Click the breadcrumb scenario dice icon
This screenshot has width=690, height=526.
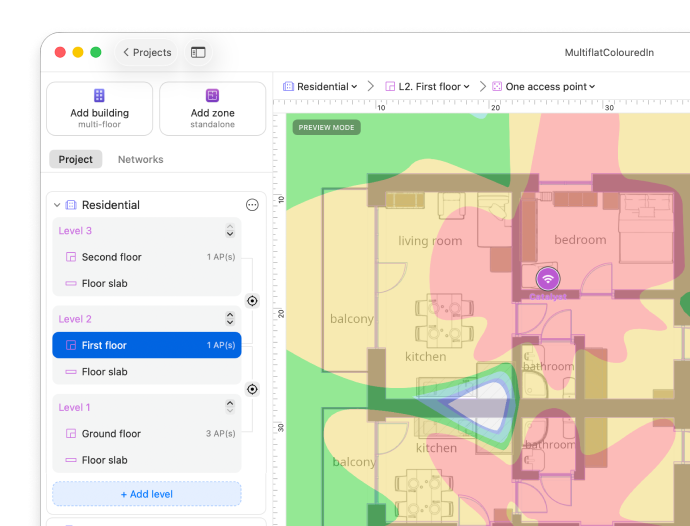click(497, 86)
